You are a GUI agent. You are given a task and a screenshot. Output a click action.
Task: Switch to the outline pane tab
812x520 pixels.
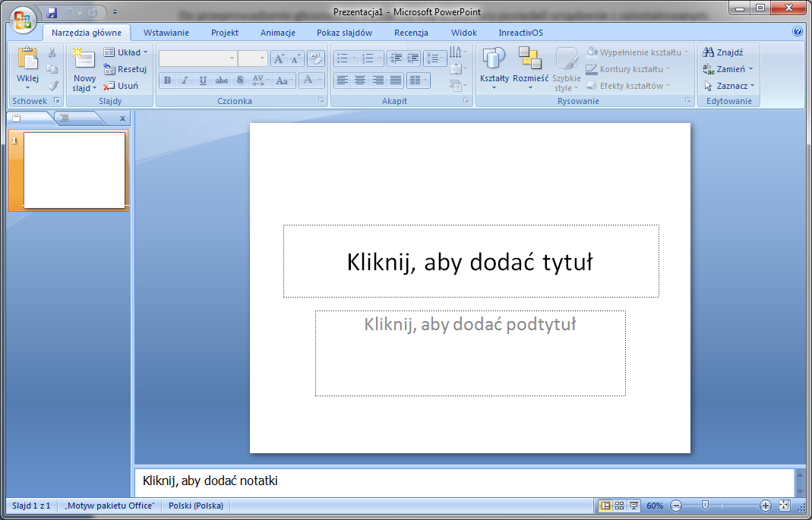65,118
